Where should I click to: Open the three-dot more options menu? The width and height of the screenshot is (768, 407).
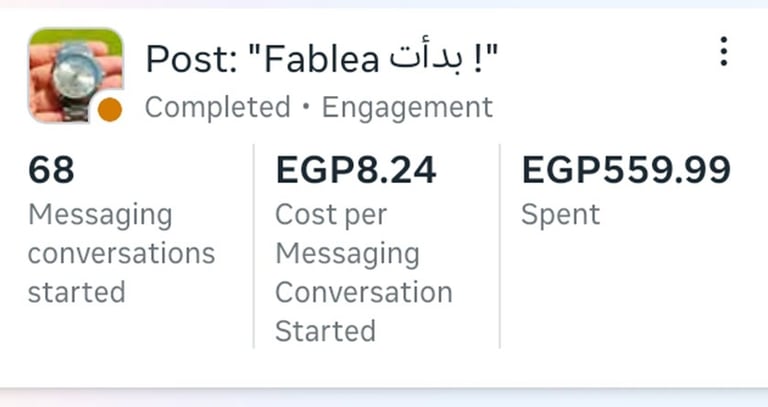pyautogui.click(x=723, y=51)
